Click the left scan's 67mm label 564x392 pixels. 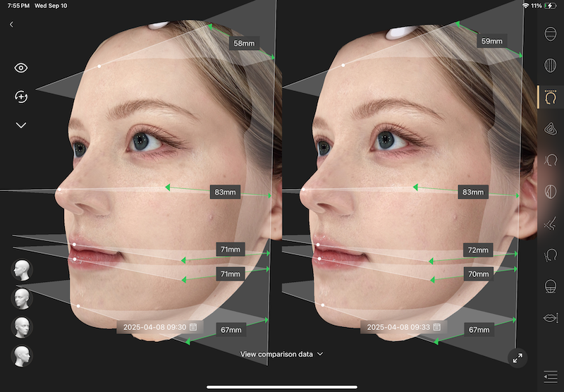click(231, 330)
